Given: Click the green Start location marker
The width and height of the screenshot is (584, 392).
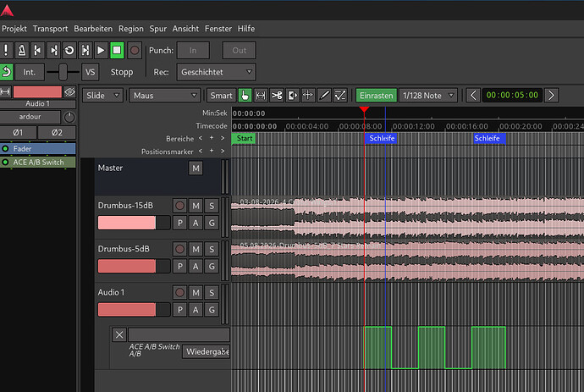Looking at the screenshot, I should pyautogui.click(x=244, y=138).
